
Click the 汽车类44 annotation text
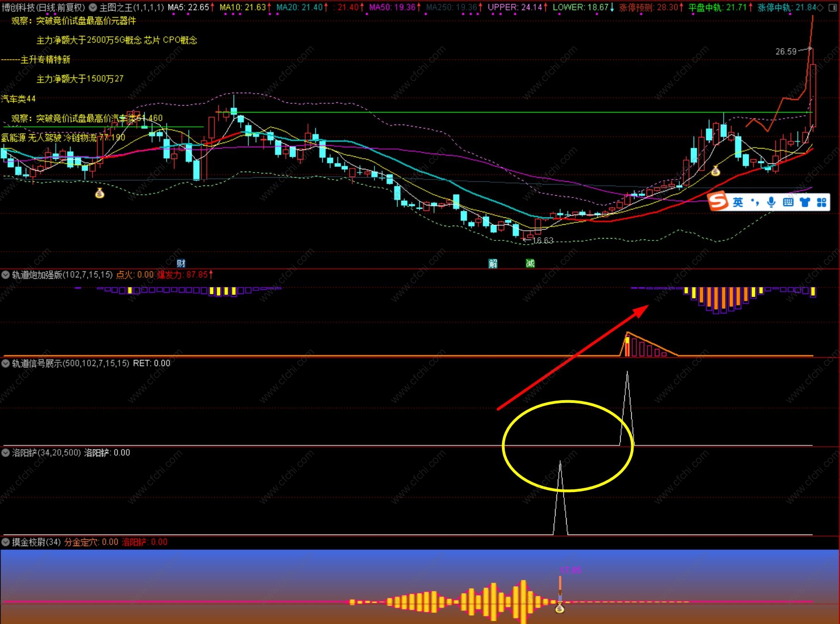[18, 99]
